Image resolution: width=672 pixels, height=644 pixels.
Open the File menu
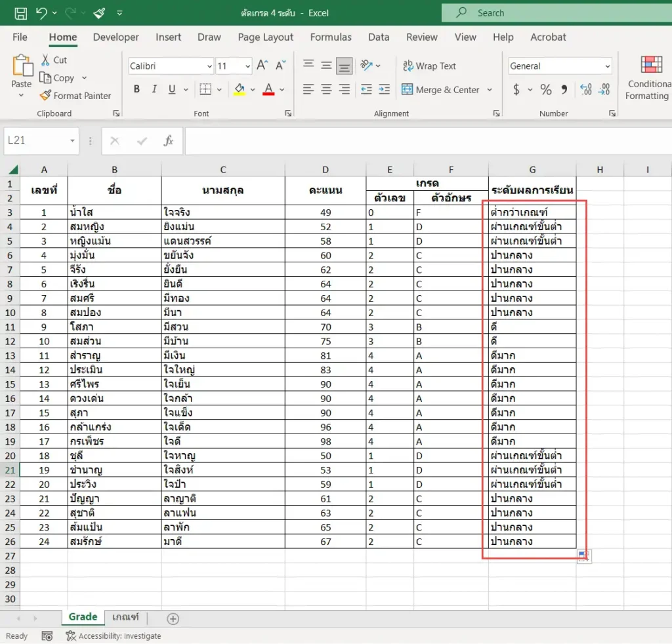(x=20, y=37)
